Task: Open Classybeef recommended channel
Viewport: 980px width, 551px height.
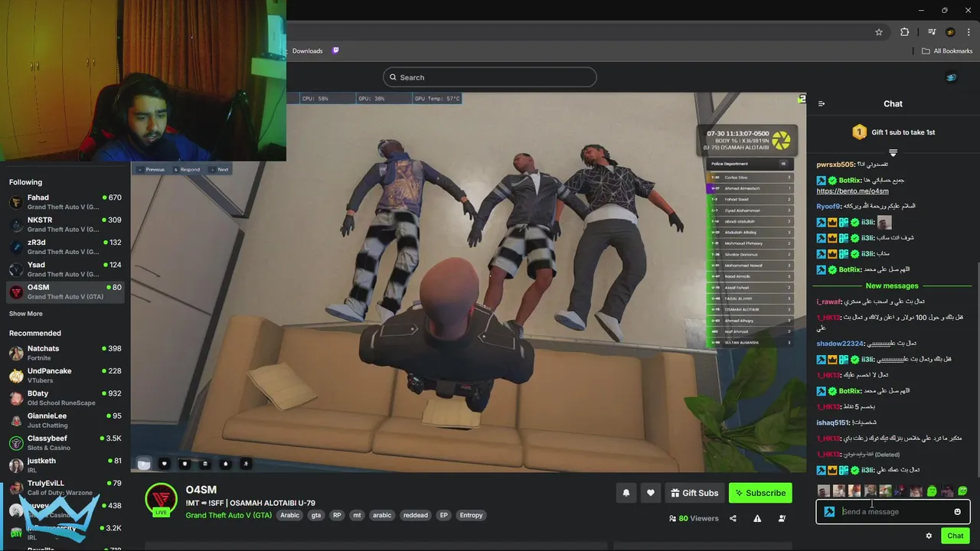Action: (x=65, y=442)
